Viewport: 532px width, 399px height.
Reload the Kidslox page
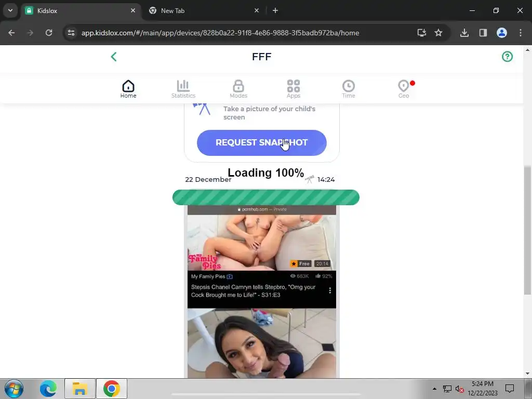point(49,33)
